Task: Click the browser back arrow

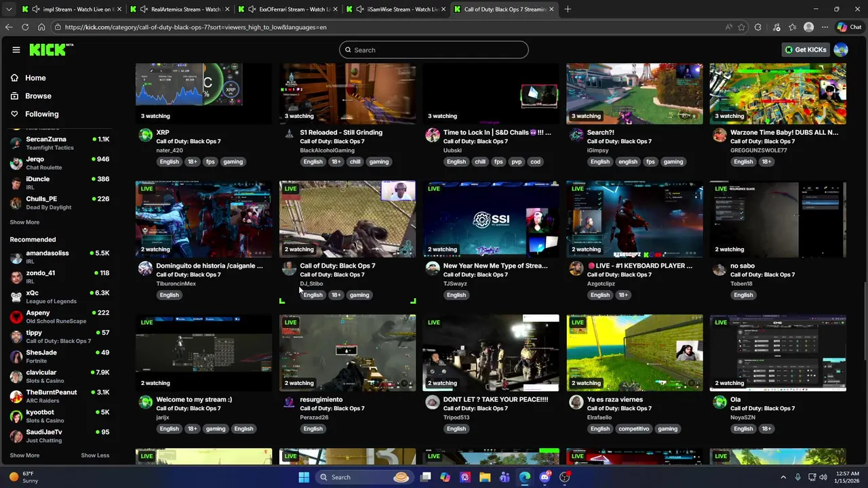Action: [9, 27]
